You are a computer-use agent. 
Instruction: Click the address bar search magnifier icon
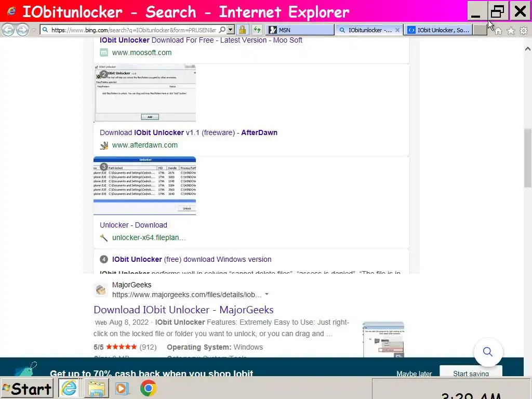pos(222,30)
